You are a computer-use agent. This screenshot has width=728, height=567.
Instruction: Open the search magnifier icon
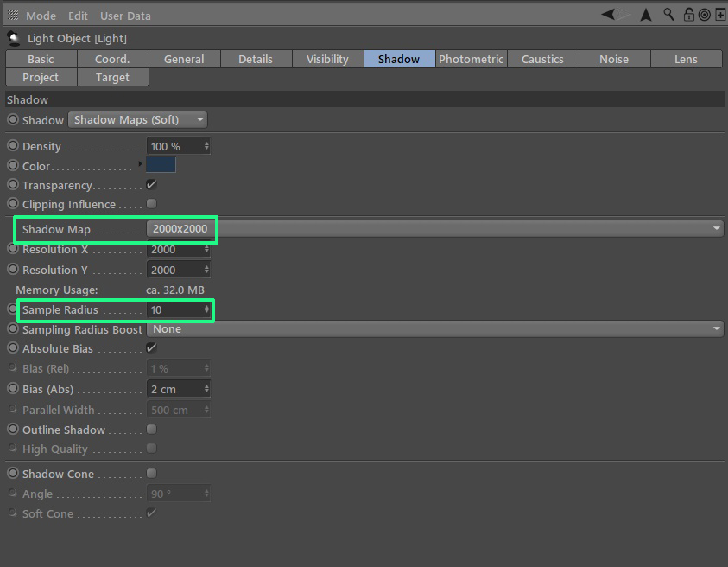(x=668, y=15)
